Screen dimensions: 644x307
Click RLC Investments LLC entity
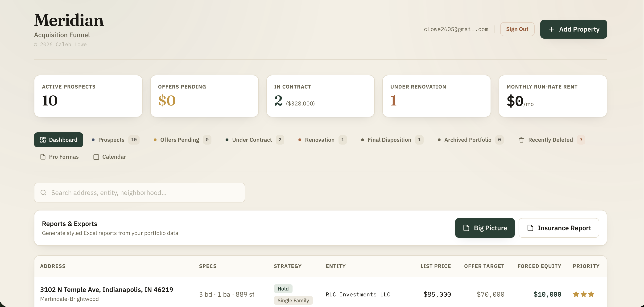[358, 295]
